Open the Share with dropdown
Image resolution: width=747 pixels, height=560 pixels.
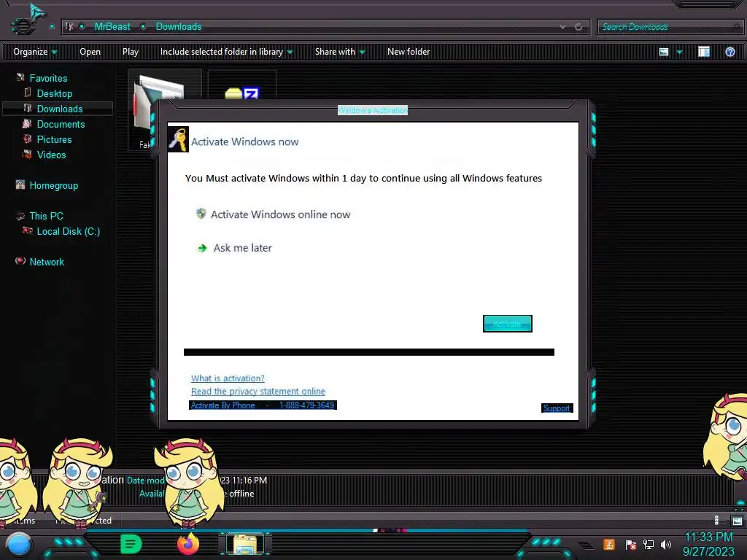pyautogui.click(x=340, y=52)
